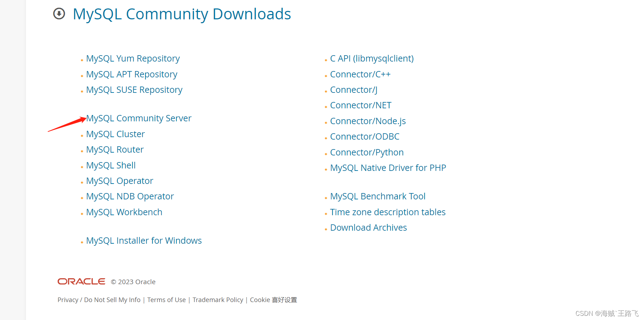Open C API (libmysqlclient) link

[372, 58]
